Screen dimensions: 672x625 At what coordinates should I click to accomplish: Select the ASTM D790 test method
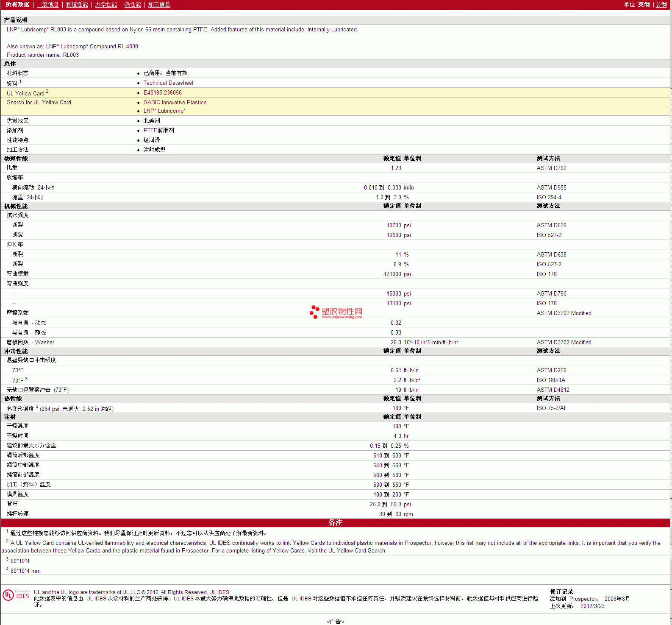(551, 294)
